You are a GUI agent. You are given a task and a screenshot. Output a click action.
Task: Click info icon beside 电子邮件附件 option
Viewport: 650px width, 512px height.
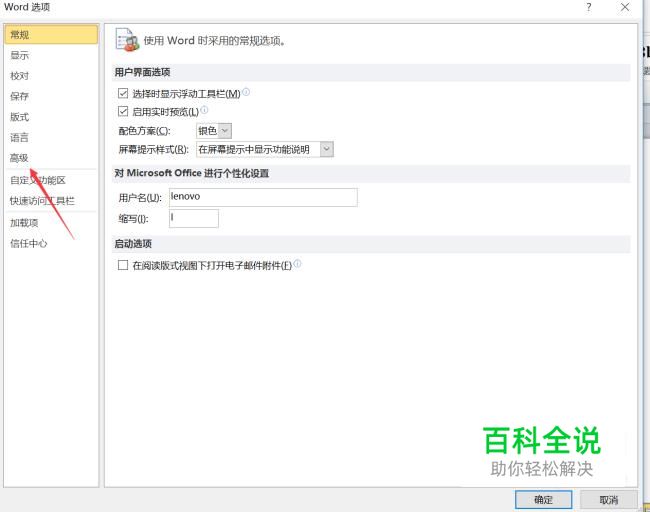[x=297, y=264]
